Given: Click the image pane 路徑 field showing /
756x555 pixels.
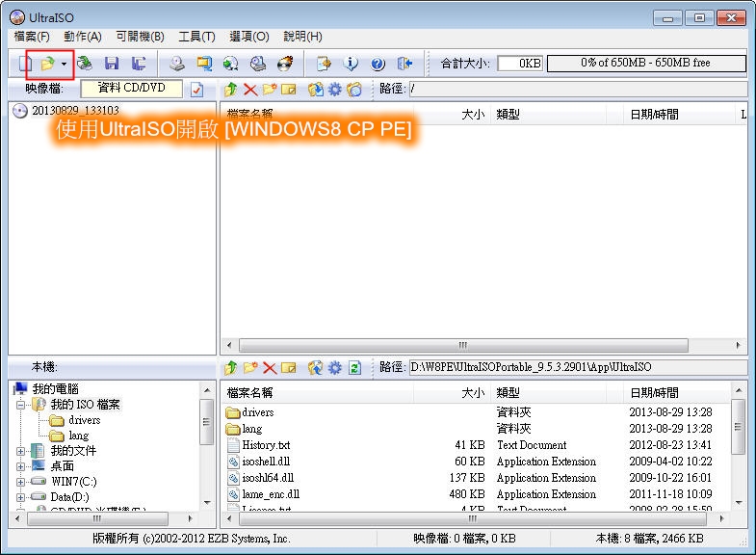Looking at the screenshot, I should (578, 89).
